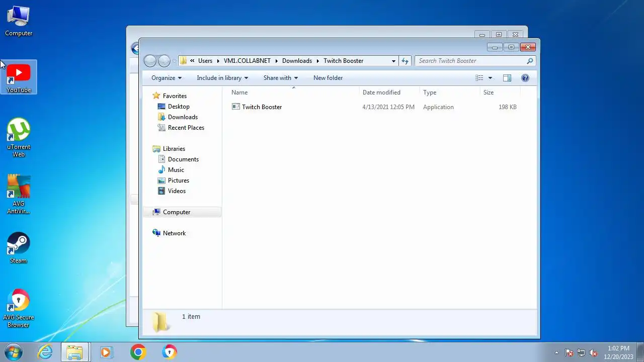Image resolution: width=644 pixels, height=362 pixels.
Task: Click the Show desktop strip on taskbar
Action: [x=640, y=352]
